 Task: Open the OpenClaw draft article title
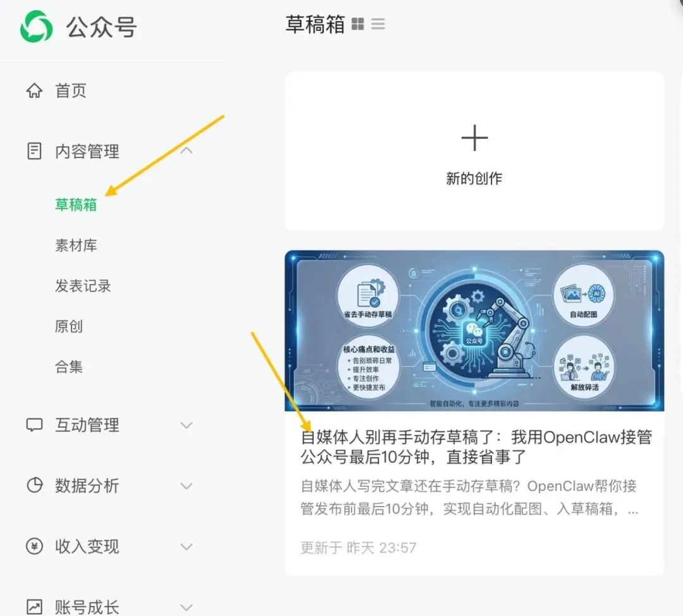476,447
